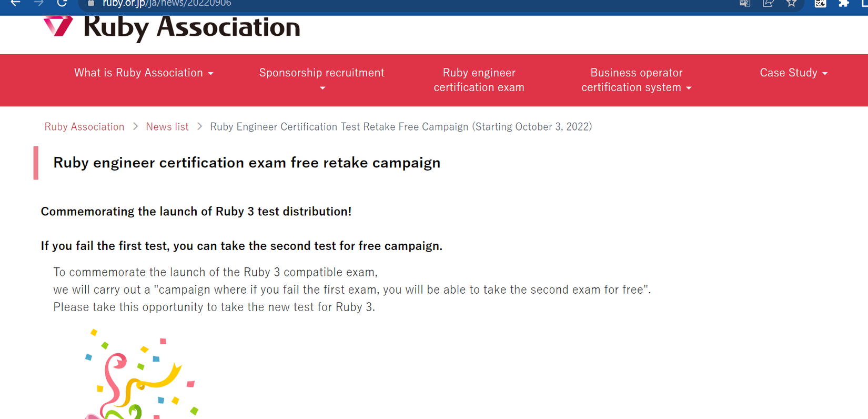Click the Ruby Association breadcrumb link
This screenshot has width=868, height=419.
click(84, 127)
